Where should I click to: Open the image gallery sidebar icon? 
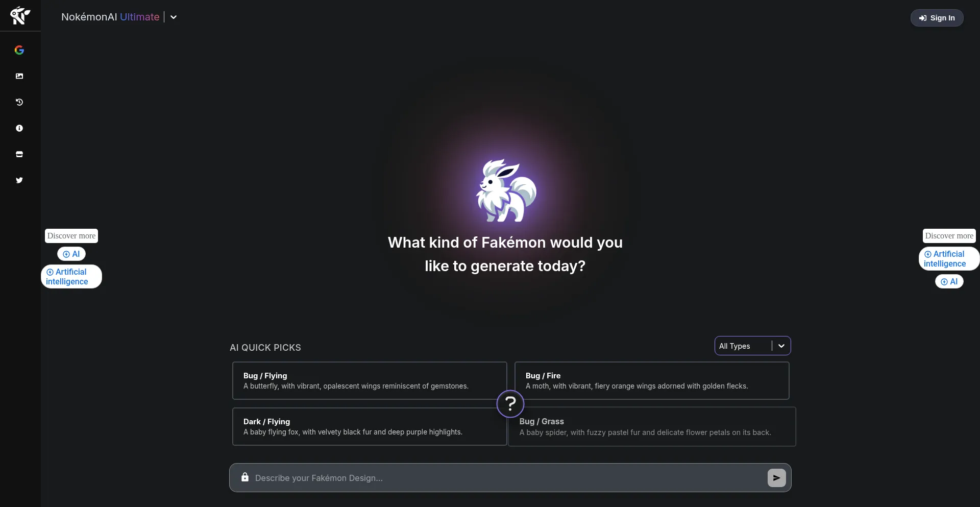(x=19, y=76)
